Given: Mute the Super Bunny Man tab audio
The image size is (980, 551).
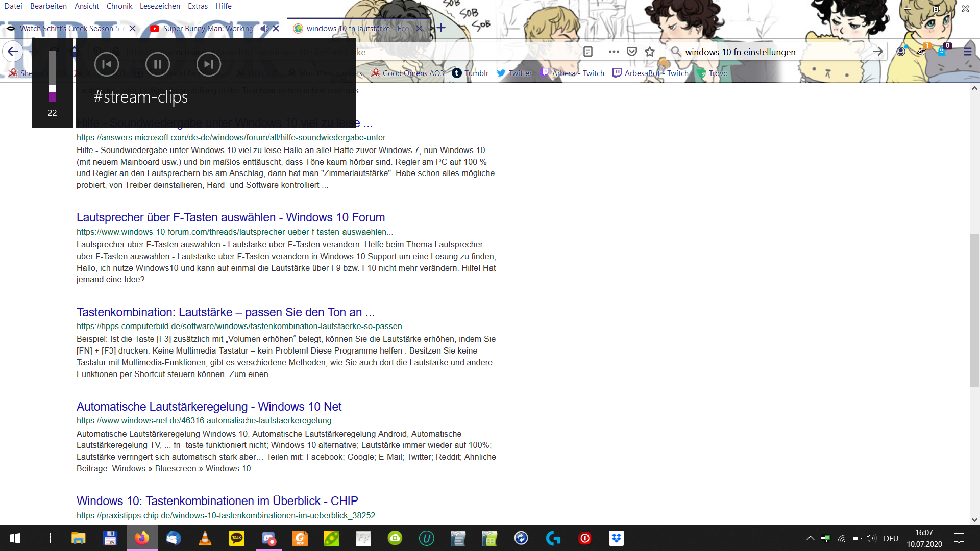Looking at the screenshot, I should click(264, 29).
